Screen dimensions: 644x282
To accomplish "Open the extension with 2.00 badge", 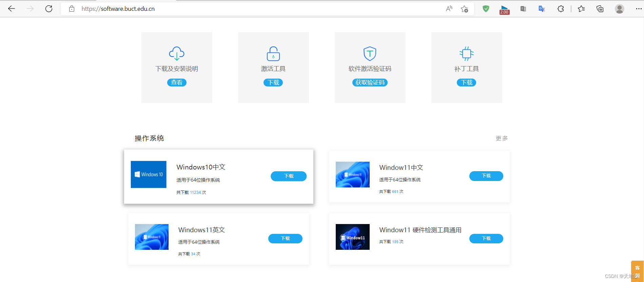I will pos(504,9).
